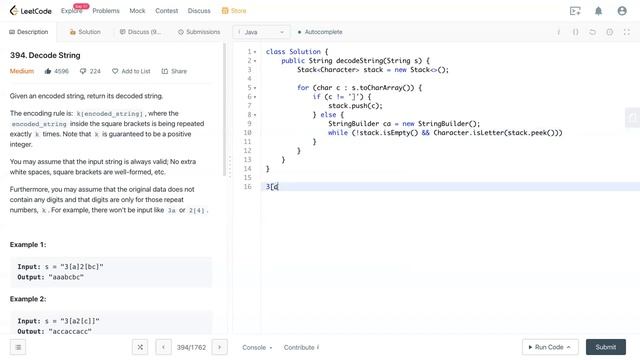Click the 394/1762 problem counter
The width and height of the screenshot is (640, 360).
(191, 347)
